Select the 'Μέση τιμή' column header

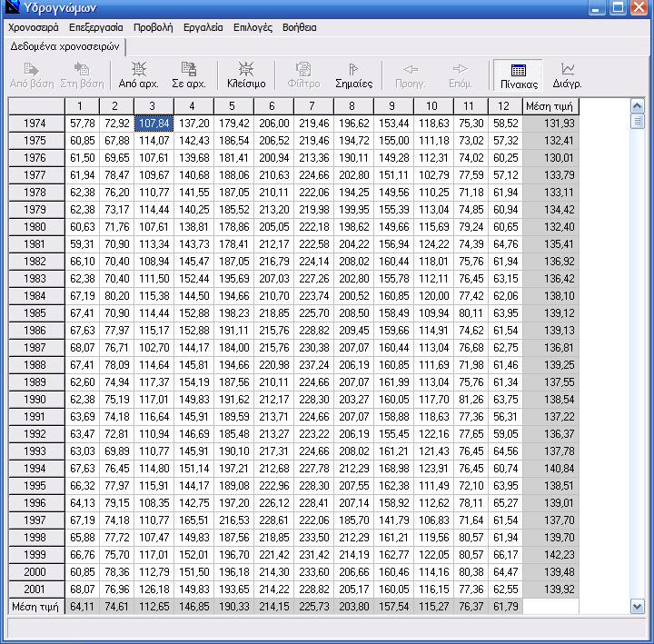click(x=550, y=106)
